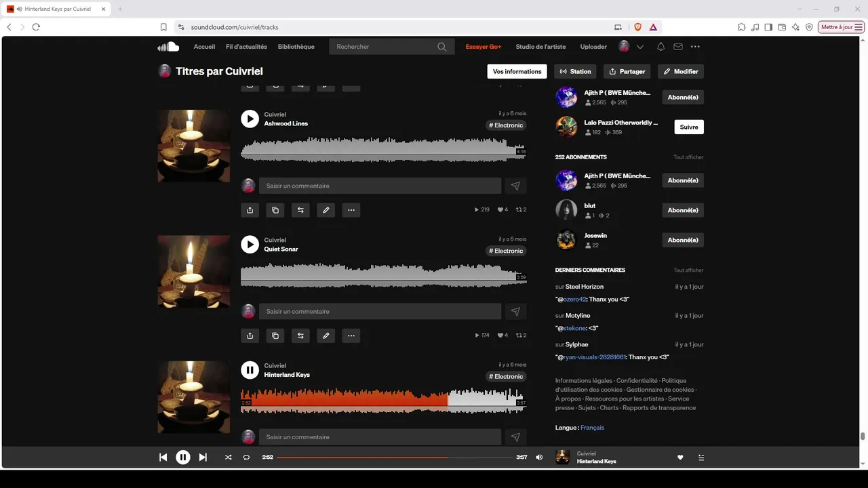Start the Station for Cuivriel
The height and width of the screenshot is (488, 868).
point(575,71)
